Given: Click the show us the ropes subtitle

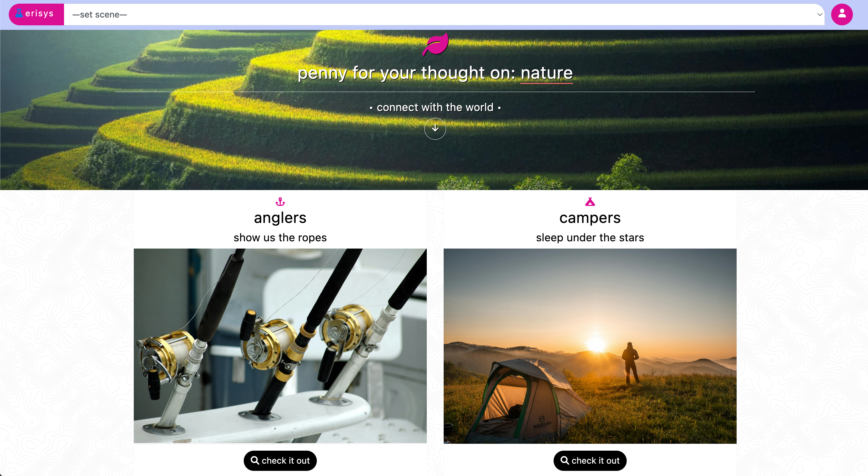Looking at the screenshot, I should [280, 237].
